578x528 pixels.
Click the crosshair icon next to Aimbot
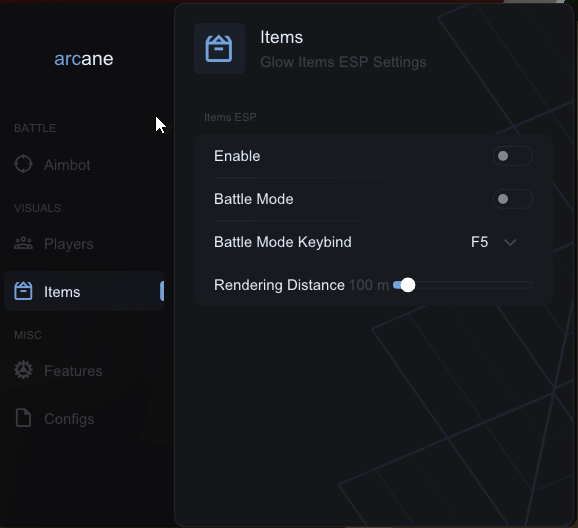(23, 164)
